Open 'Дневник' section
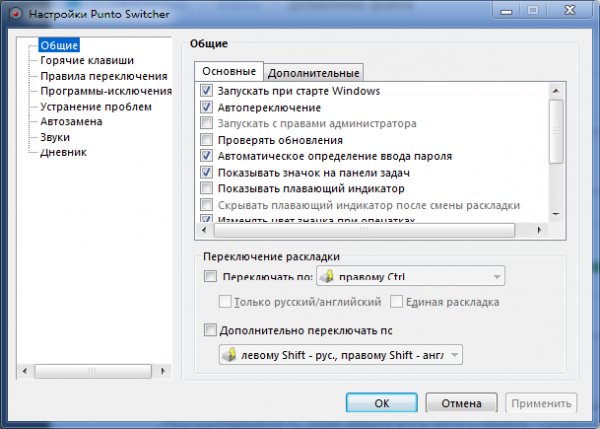Screen dimensions: 600x429 63,152
